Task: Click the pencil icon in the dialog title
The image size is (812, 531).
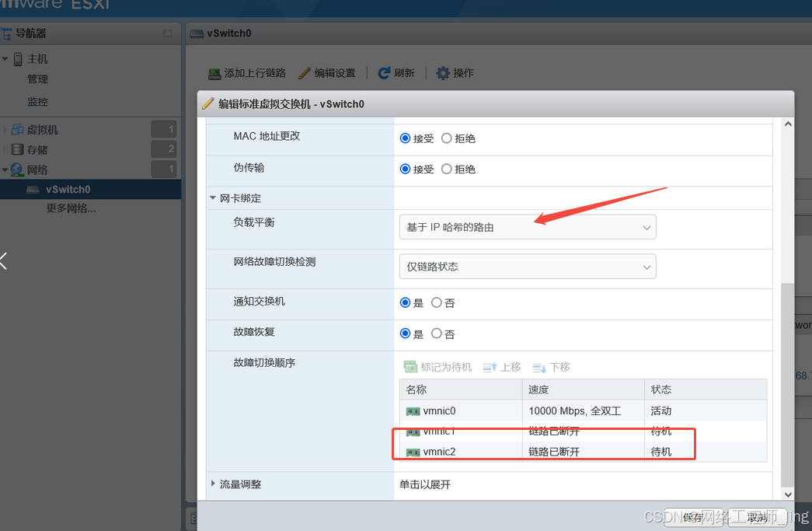Action: point(207,103)
